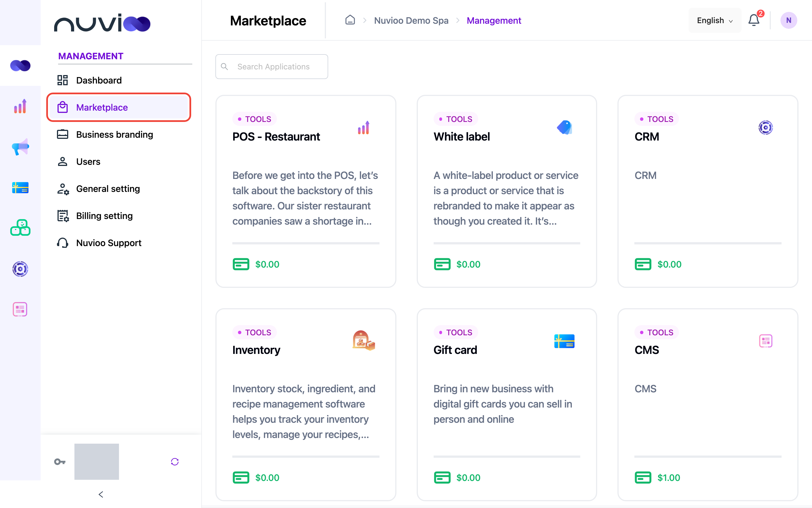Click the Management breadcrumb link
The height and width of the screenshot is (508, 812).
point(494,21)
